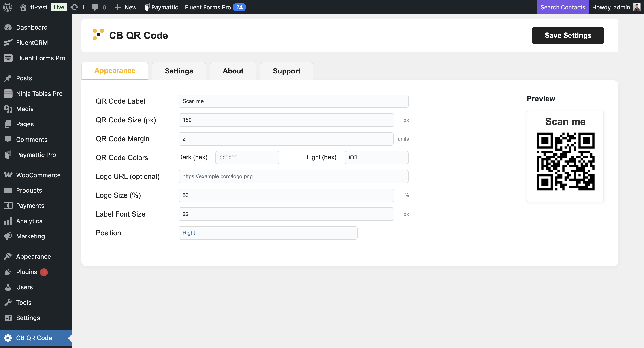Open the Position dropdown showing Right
This screenshot has height=348, width=644.
pyautogui.click(x=268, y=233)
